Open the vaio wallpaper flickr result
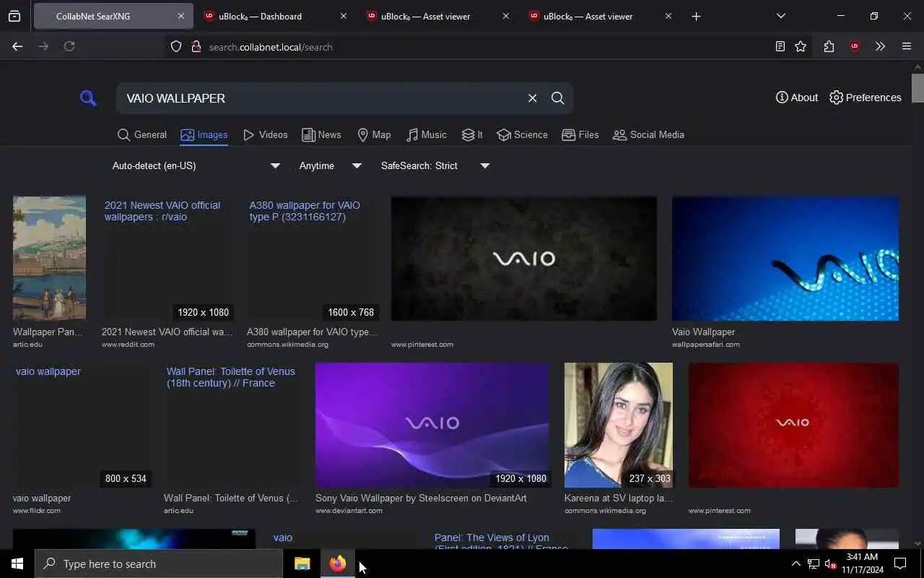This screenshot has height=578, width=924. [x=82, y=425]
